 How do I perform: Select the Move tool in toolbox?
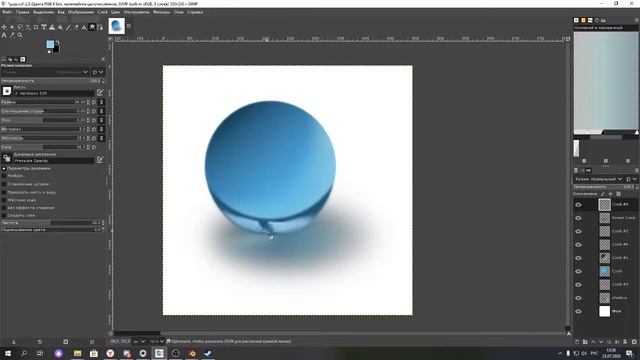4,27
